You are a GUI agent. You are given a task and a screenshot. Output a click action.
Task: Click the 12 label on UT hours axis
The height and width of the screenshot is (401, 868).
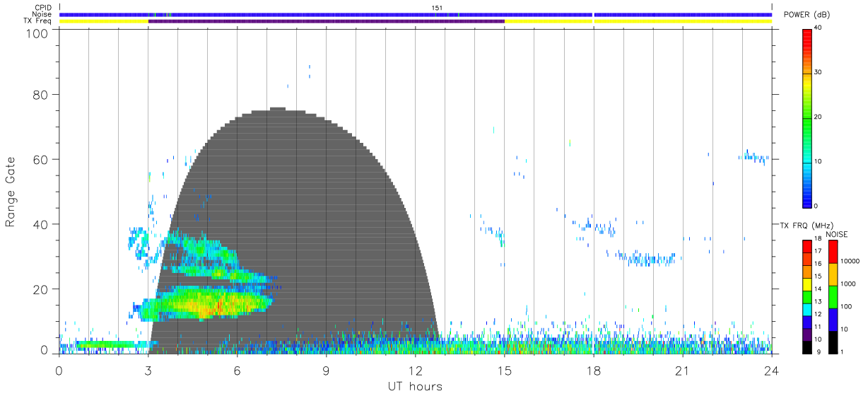pyautogui.click(x=416, y=370)
